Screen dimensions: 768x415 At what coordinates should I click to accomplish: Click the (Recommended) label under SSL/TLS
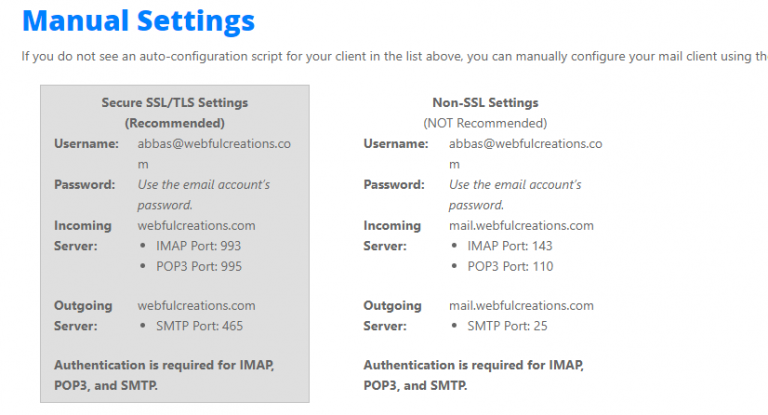(174, 123)
